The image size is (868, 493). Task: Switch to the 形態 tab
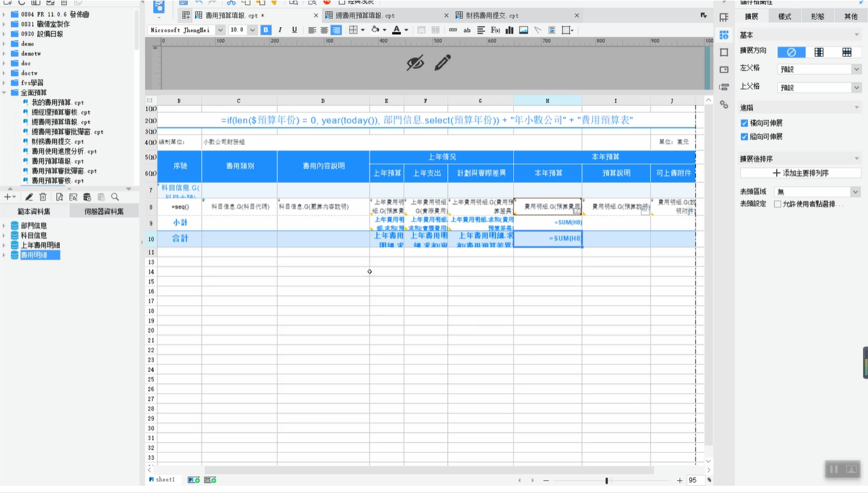(x=817, y=17)
